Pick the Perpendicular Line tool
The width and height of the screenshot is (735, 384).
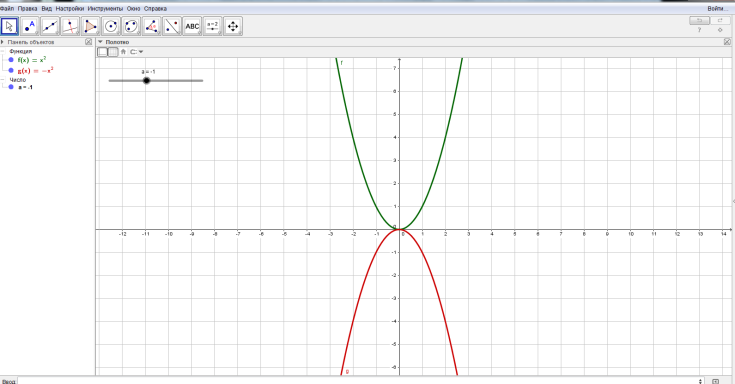pos(70,26)
